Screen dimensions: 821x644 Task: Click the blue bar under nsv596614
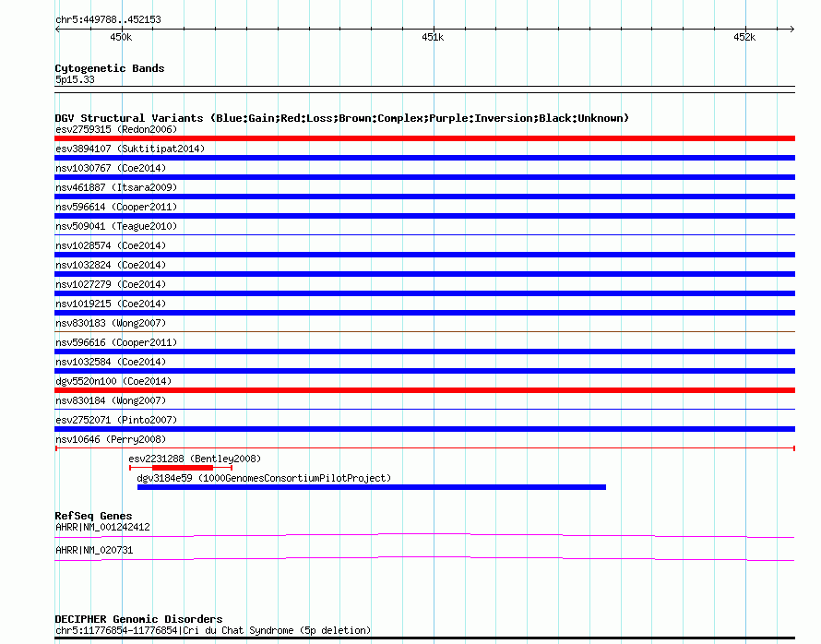(424, 216)
